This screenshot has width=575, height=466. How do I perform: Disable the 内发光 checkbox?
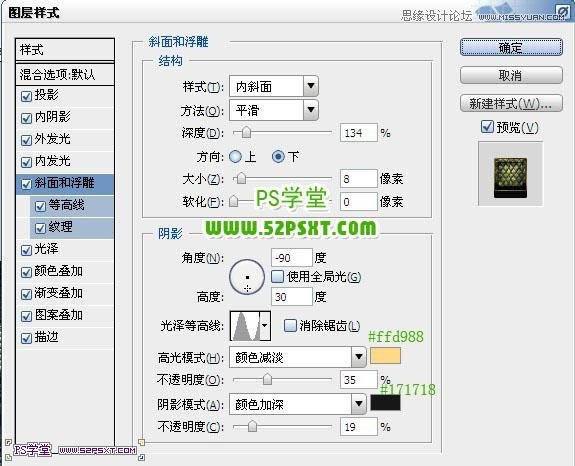26,162
